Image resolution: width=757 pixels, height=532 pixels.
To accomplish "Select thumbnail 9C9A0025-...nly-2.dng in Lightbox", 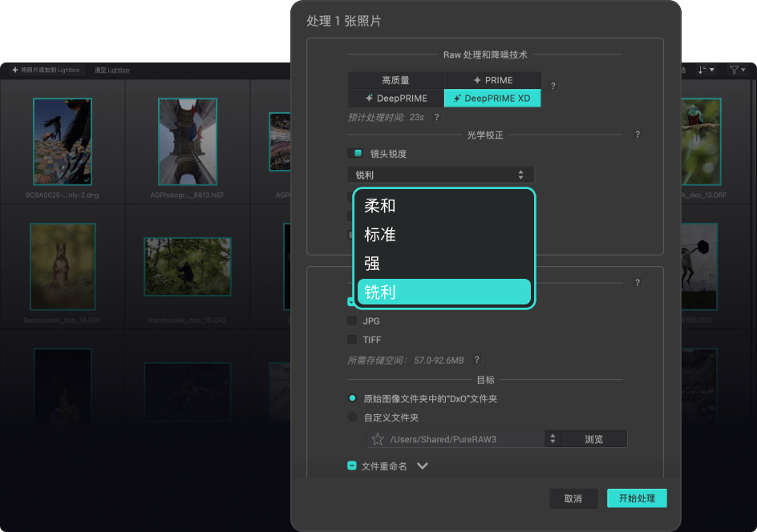I will (63, 141).
